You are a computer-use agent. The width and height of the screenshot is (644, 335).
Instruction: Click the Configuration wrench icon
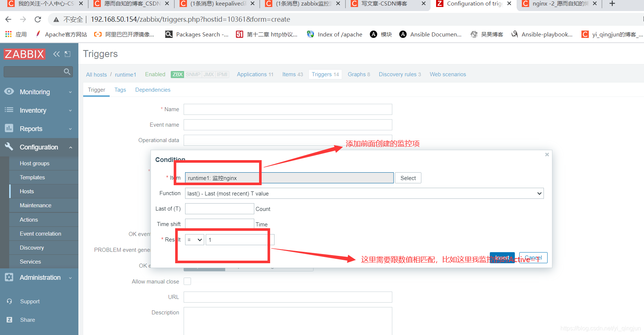(x=9, y=147)
